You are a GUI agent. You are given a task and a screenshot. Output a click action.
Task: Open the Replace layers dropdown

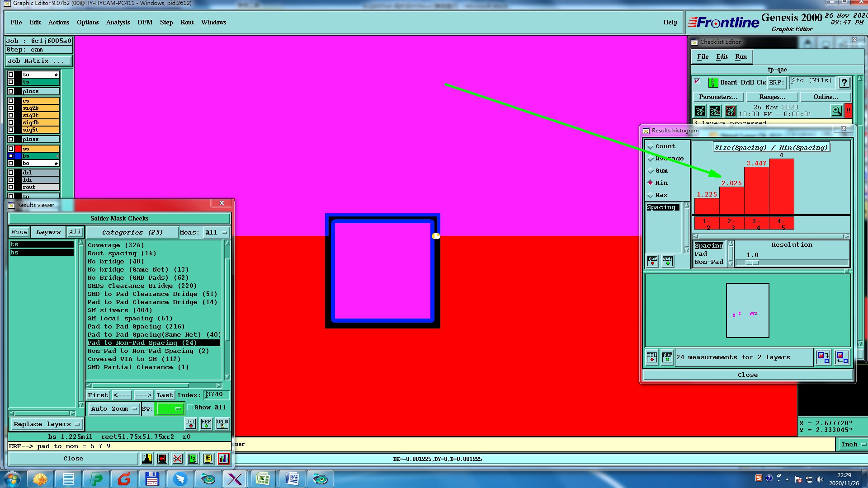click(46, 424)
